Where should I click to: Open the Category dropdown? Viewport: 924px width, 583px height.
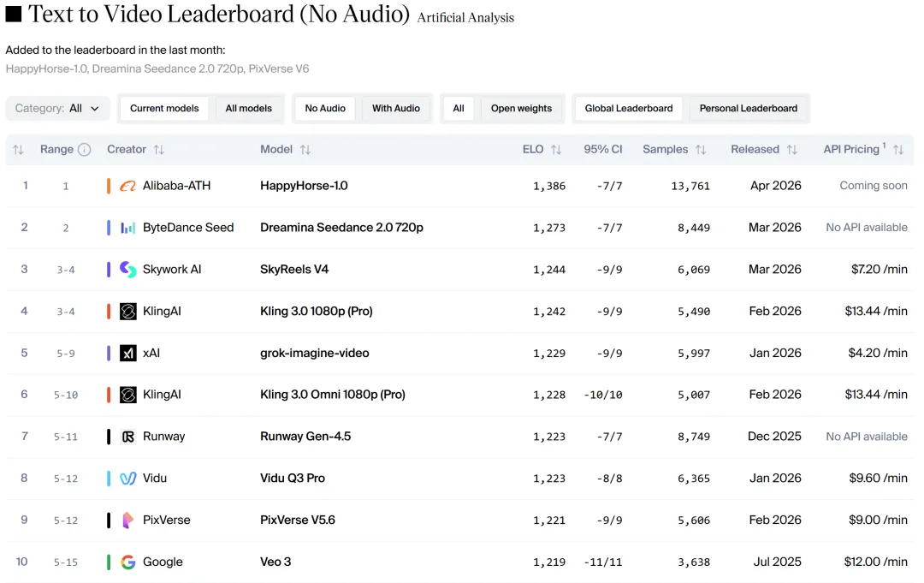(57, 109)
